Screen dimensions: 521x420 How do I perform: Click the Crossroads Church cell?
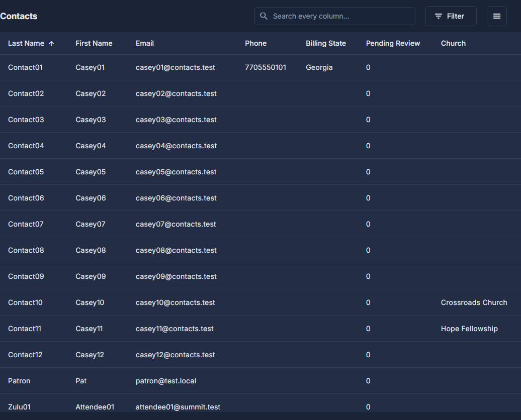click(474, 302)
